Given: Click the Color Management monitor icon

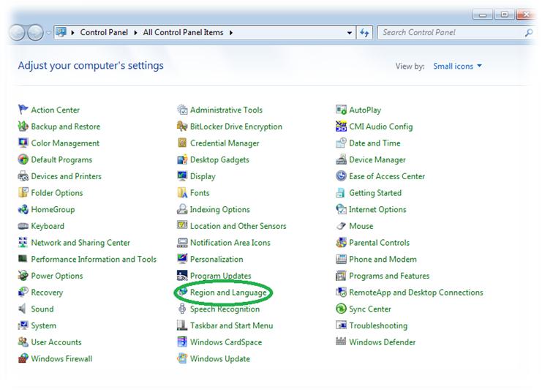Looking at the screenshot, I should tap(23, 143).
